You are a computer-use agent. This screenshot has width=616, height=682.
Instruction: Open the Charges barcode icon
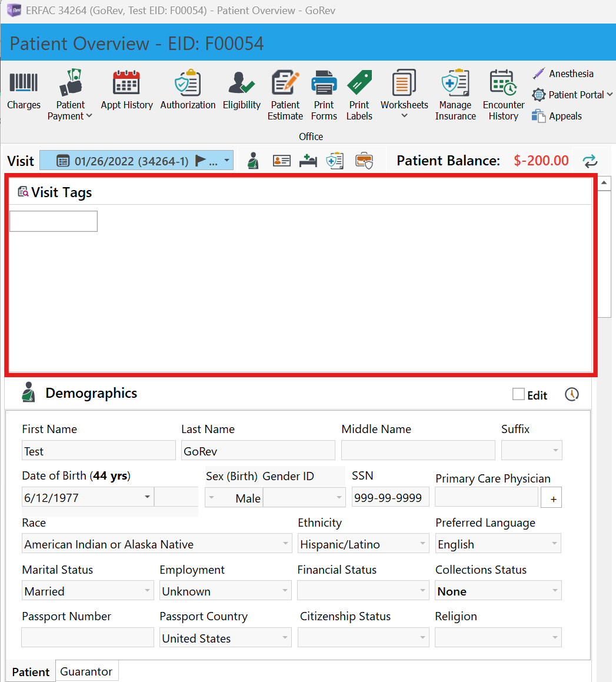24,82
